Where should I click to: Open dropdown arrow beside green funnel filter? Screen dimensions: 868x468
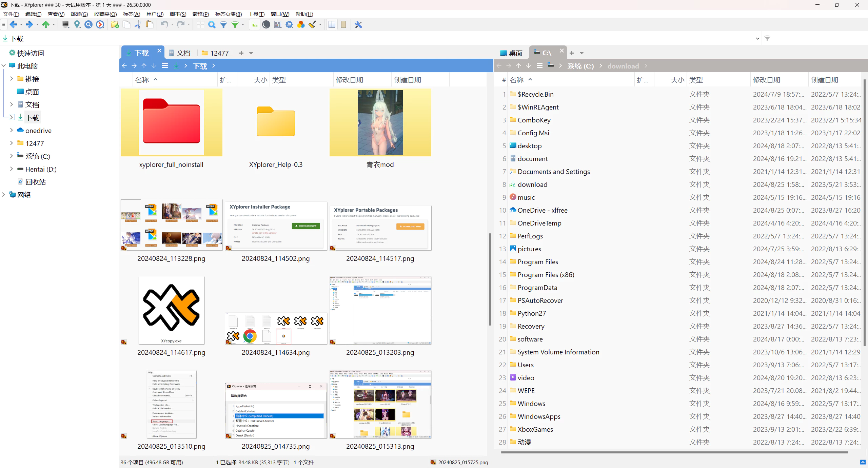(x=243, y=25)
